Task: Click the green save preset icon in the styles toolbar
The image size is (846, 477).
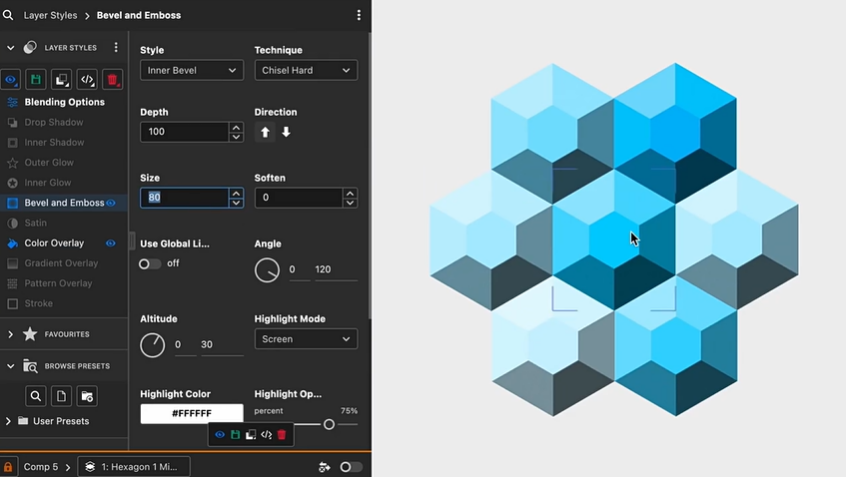Action: tap(36, 80)
